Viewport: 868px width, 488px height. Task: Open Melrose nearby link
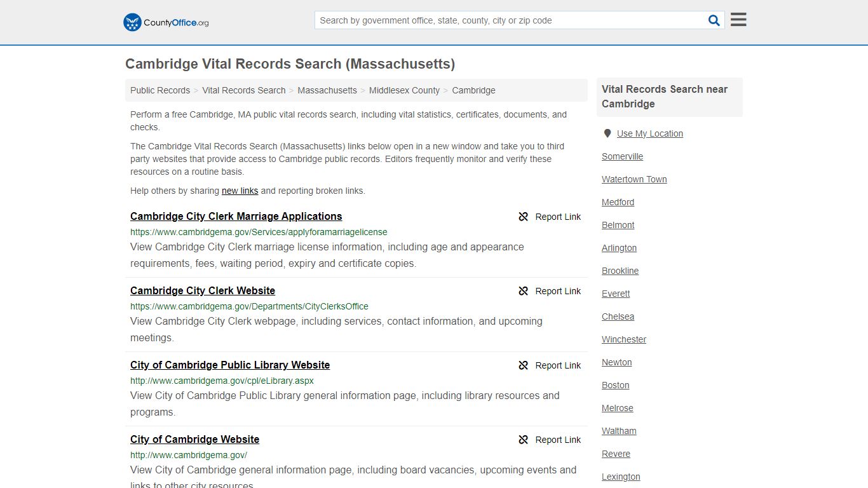618,408
